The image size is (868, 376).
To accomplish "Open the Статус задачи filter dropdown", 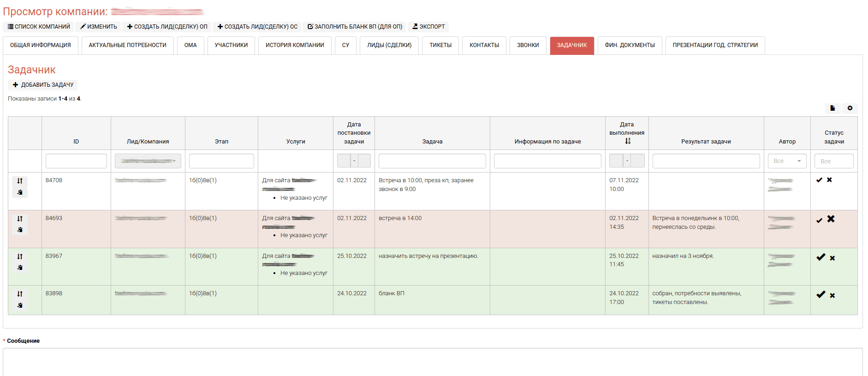I will click(833, 161).
